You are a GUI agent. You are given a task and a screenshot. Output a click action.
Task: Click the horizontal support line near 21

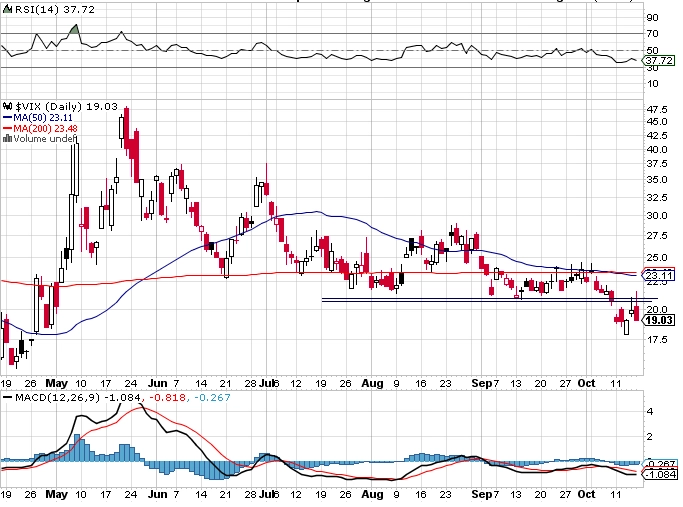489,300
